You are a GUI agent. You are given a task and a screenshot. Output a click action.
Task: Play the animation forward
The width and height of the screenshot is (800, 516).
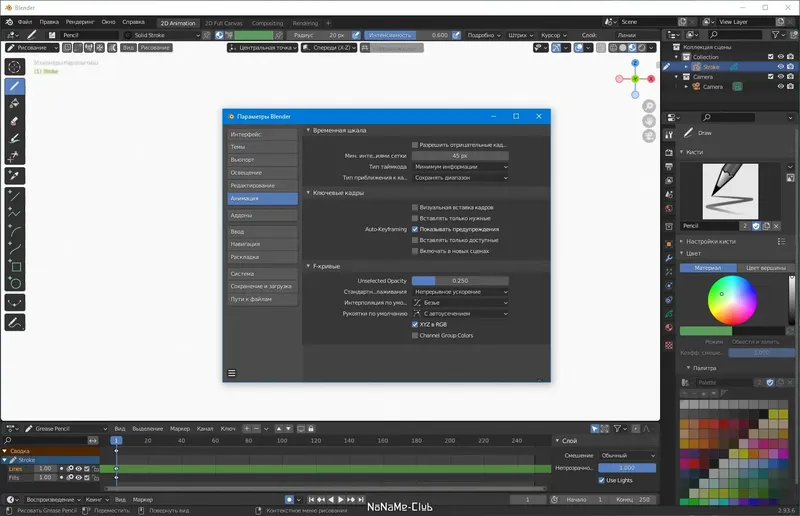341,500
